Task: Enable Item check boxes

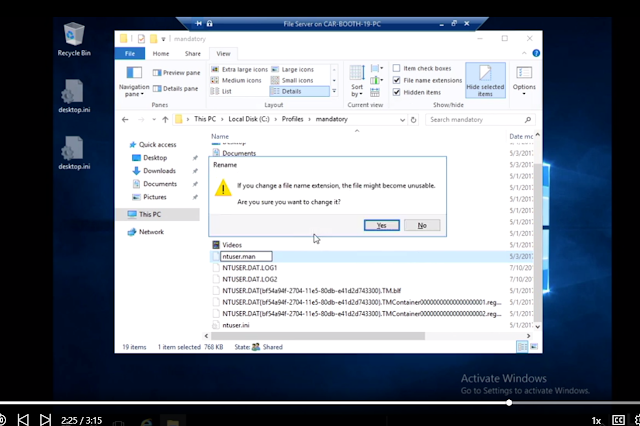Action: coord(422,69)
